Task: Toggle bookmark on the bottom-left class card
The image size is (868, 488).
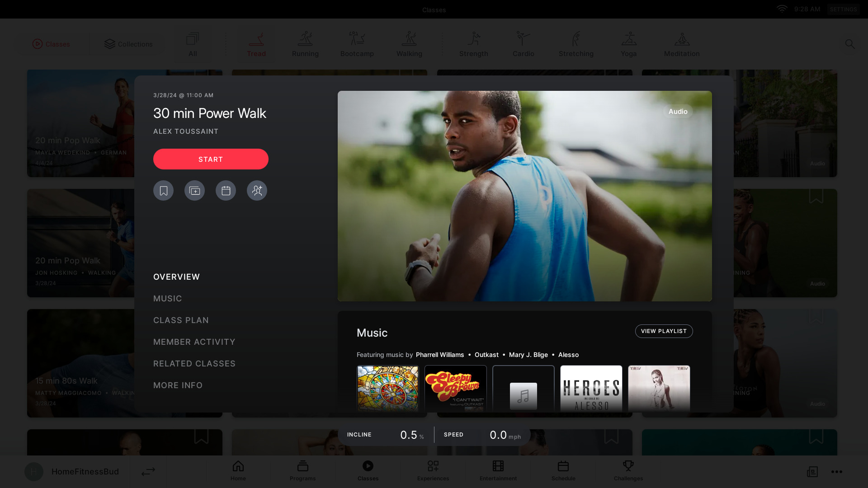Action: pos(202,436)
